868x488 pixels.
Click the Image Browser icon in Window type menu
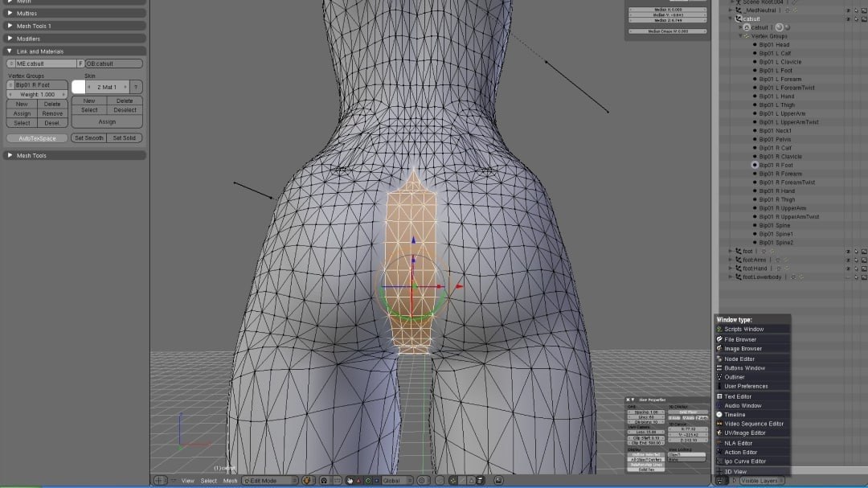click(x=719, y=348)
